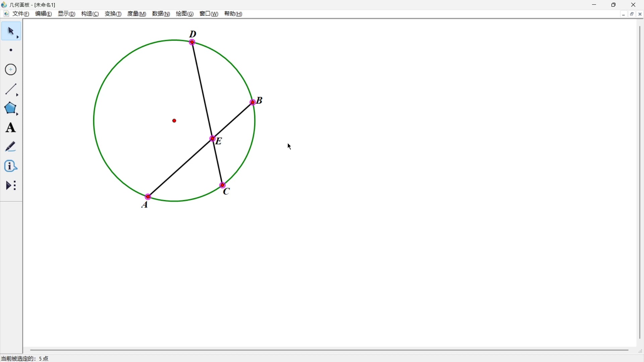
Task: Select the Text tool labeled A
Action: [x=11, y=128]
